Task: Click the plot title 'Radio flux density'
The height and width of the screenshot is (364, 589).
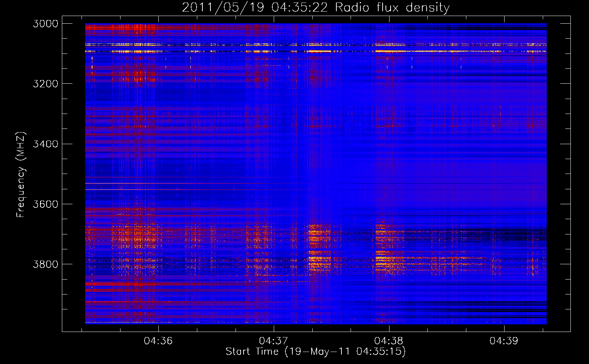Action: pos(392,8)
